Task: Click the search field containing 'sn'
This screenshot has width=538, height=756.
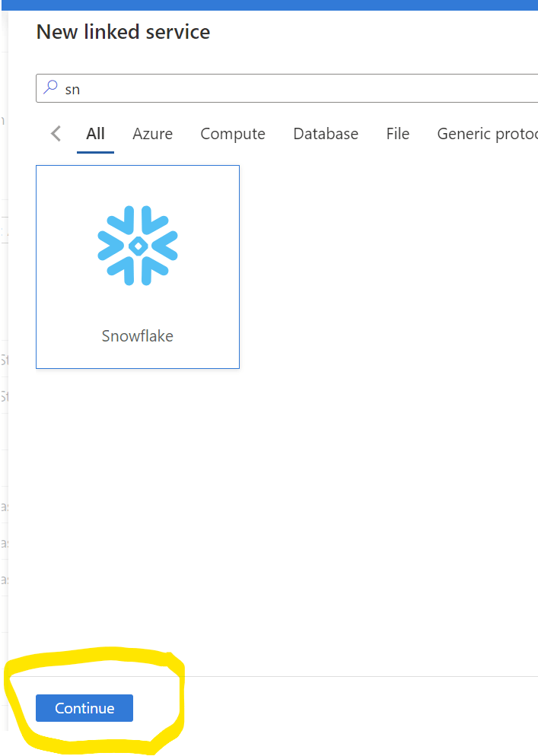Action: [x=287, y=88]
